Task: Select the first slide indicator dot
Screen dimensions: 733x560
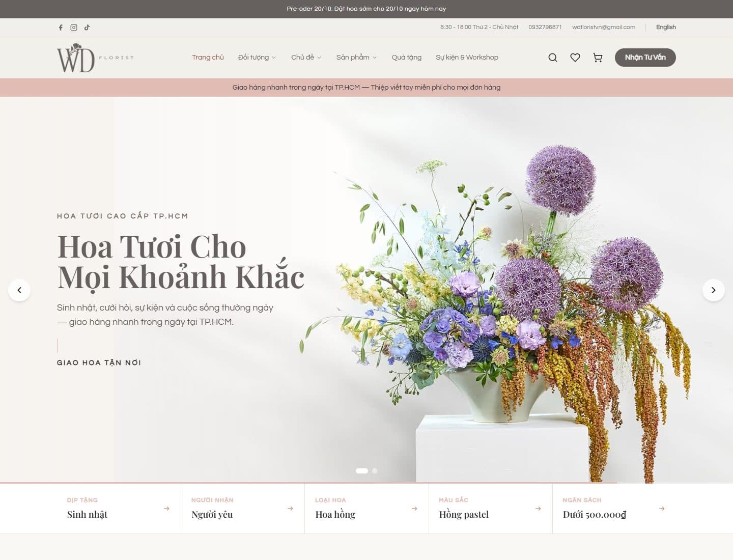Action: [361, 471]
